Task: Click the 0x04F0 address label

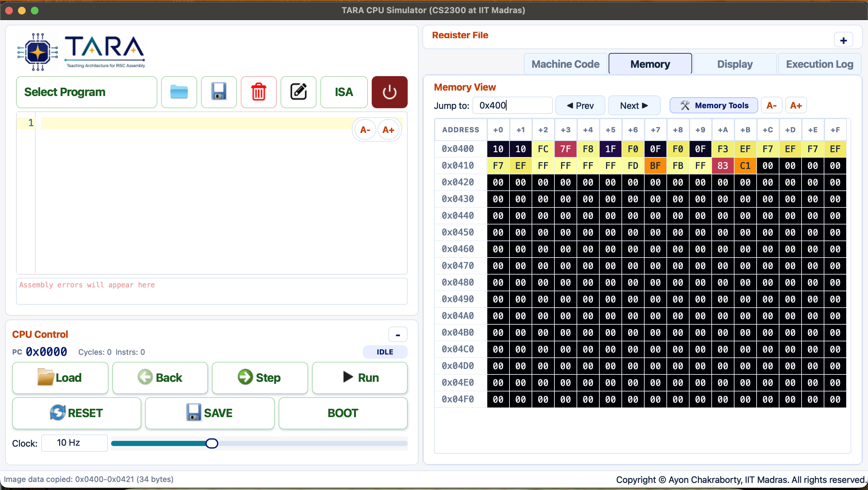Action: pyautogui.click(x=457, y=400)
